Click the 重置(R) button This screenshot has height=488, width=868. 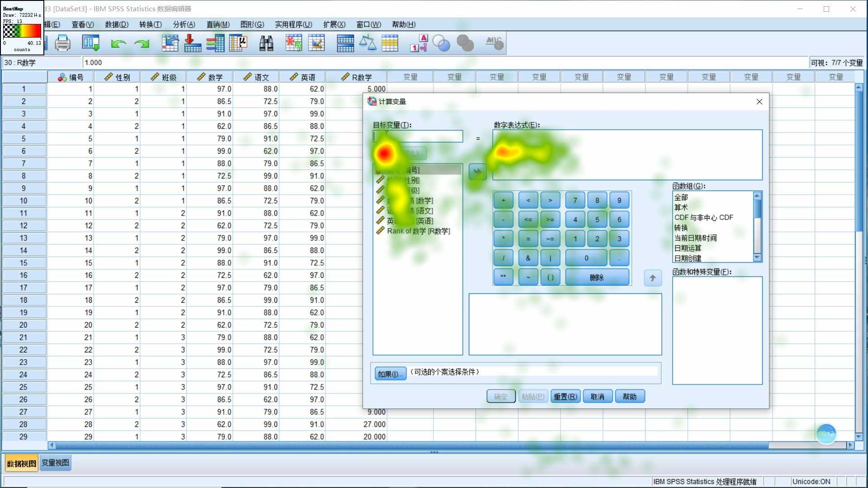coord(565,396)
